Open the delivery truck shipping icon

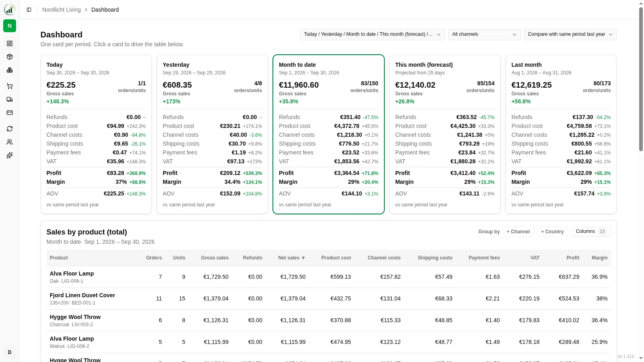(10, 99)
